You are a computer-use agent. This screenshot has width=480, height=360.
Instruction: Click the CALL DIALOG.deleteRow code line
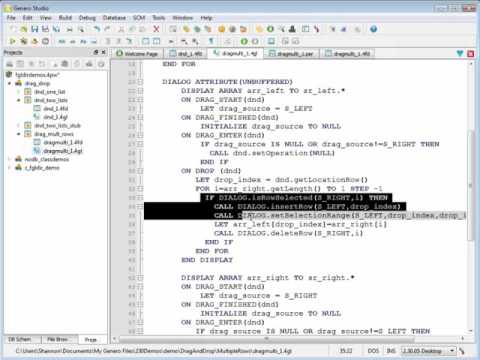(x=288, y=233)
